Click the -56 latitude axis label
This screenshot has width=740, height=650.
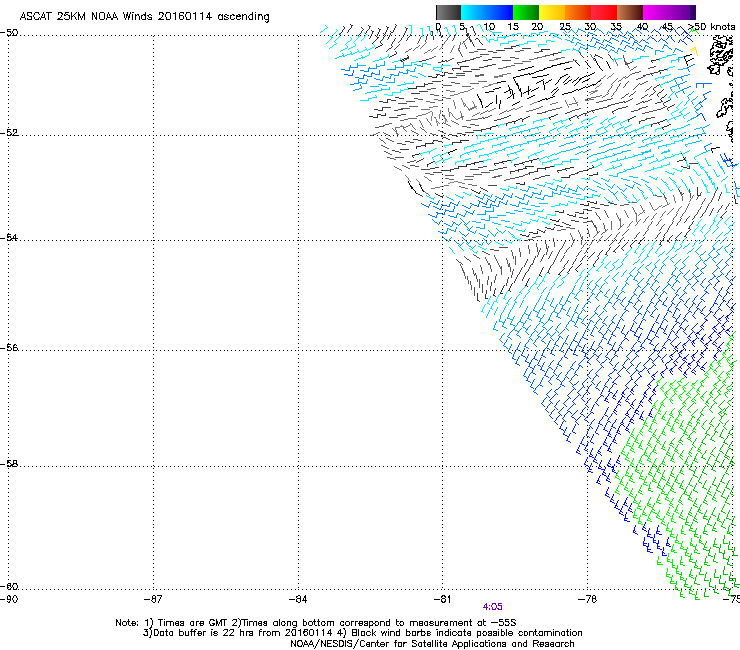tap(9, 348)
